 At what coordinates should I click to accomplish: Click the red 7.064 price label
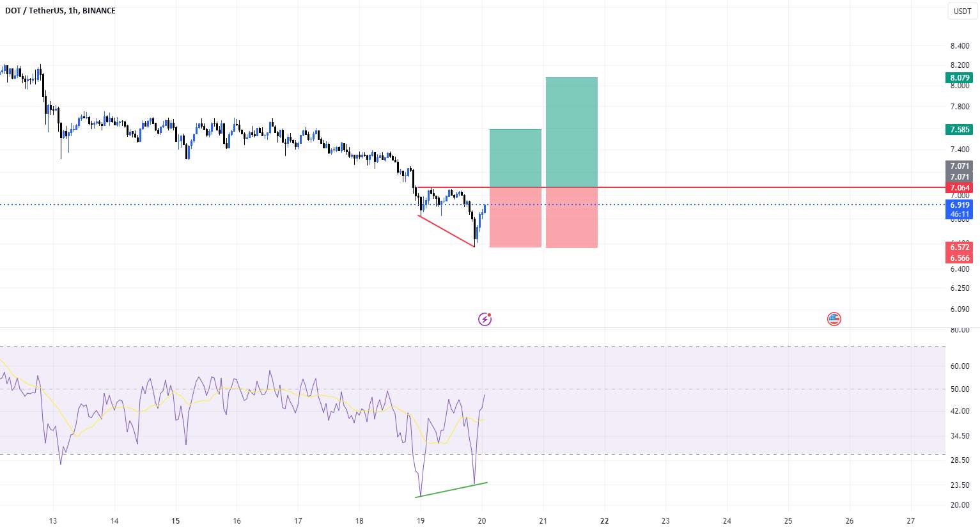coord(960,188)
